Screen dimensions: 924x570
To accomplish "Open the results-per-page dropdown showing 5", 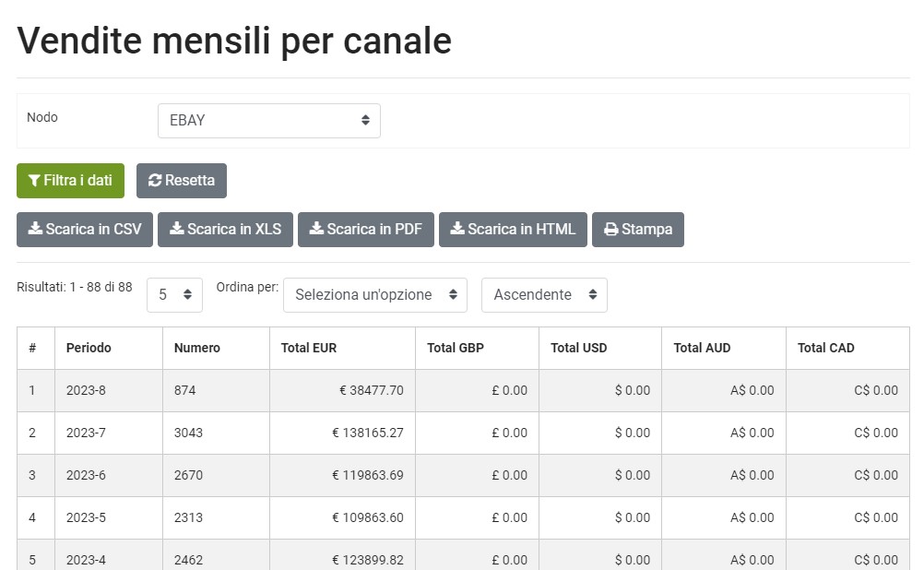I will 174,294.
